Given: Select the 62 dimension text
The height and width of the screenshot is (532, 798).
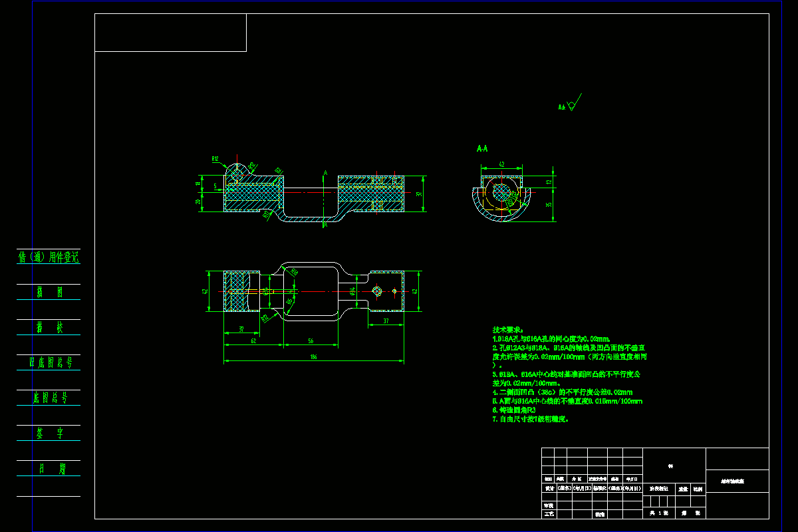Looking at the screenshot, I should coord(253,341).
